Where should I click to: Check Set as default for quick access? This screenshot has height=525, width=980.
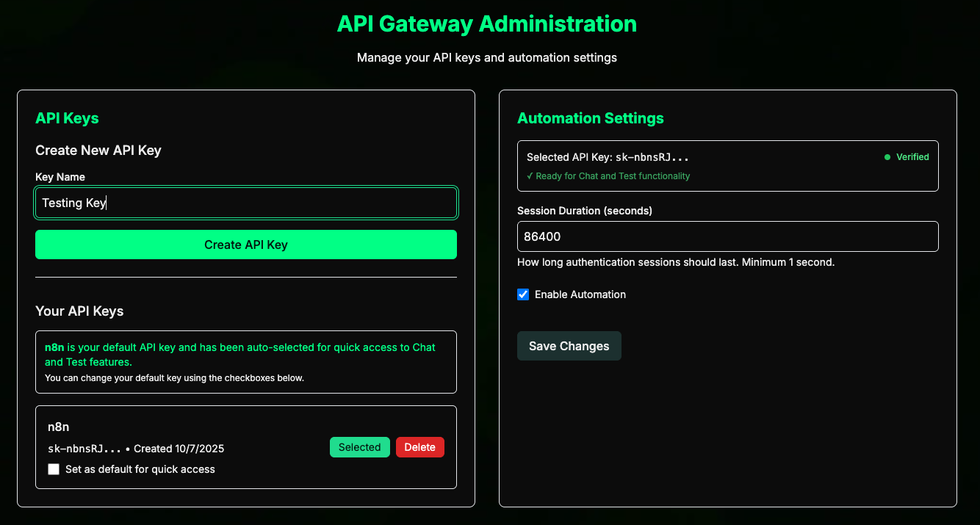pyautogui.click(x=54, y=468)
